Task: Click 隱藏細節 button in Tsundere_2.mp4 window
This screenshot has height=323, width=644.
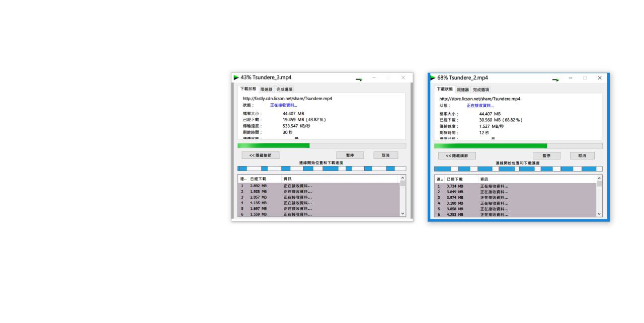Action: coord(457,155)
